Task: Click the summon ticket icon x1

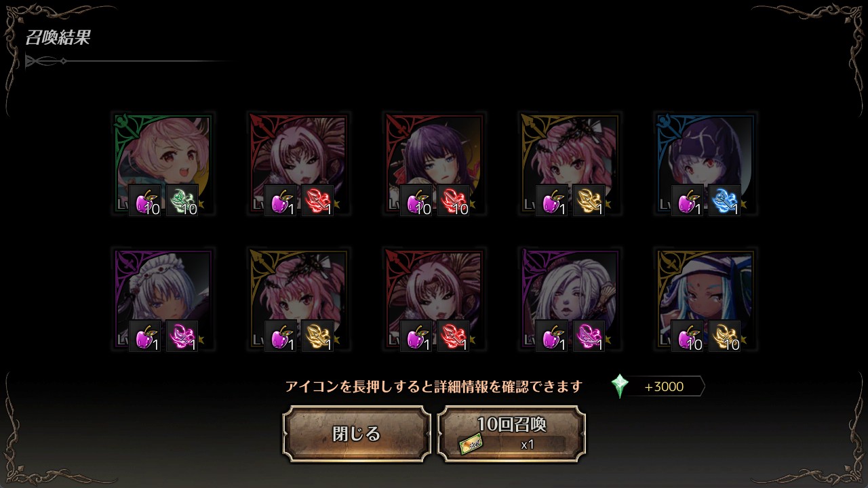Action: [x=471, y=445]
